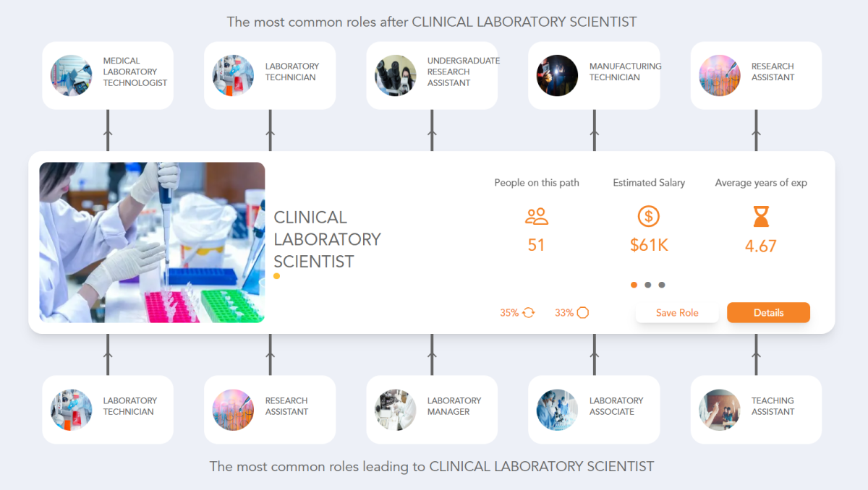Click the Save Role button
The width and height of the screenshot is (868, 490).
(677, 312)
